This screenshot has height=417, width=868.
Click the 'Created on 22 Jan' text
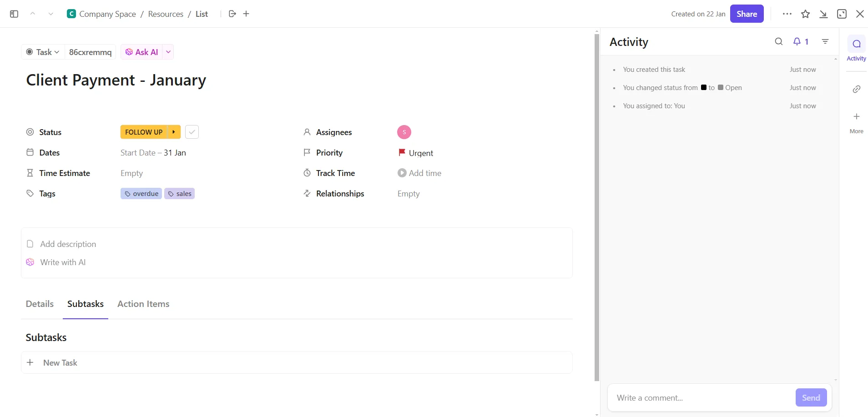[698, 14]
